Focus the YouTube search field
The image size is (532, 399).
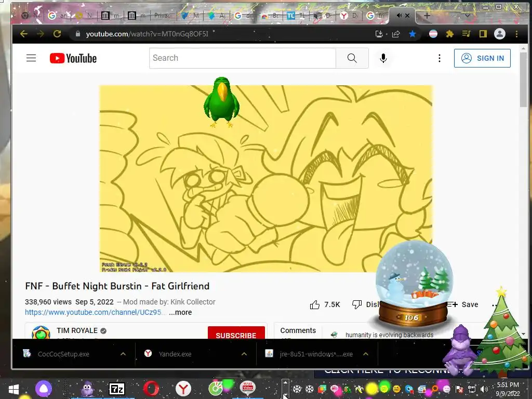click(243, 58)
